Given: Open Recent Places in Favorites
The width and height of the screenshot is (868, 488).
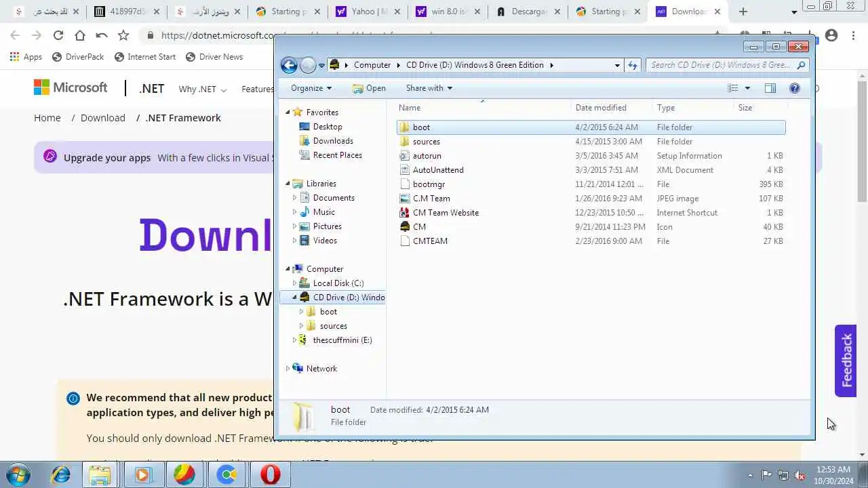Looking at the screenshot, I should [x=337, y=155].
